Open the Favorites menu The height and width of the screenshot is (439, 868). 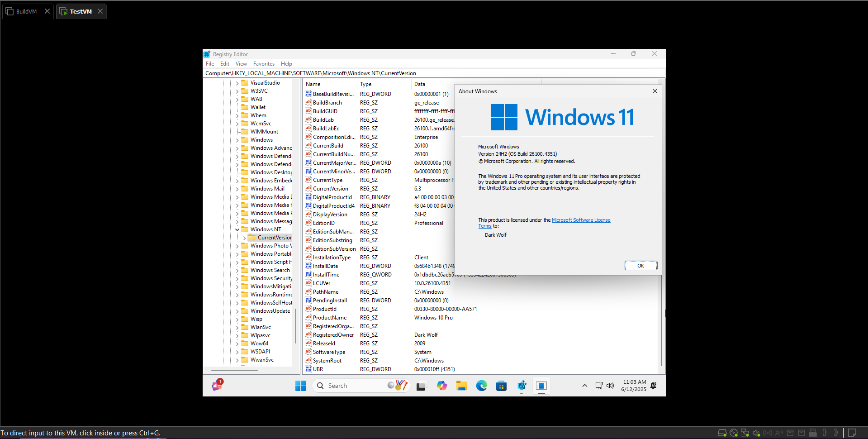click(x=264, y=64)
